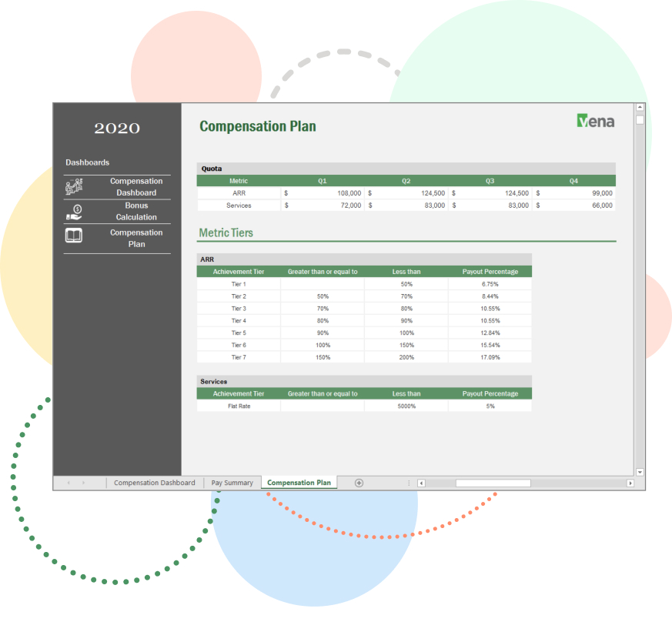Click the vertical scrollbar down arrow
672x622 pixels.
640,471
